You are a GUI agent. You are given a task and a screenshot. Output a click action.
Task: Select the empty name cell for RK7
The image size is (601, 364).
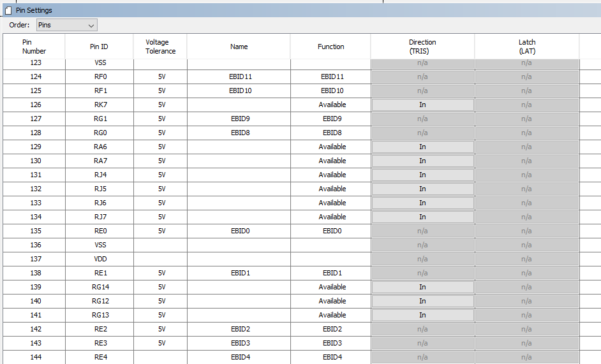[239, 105]
